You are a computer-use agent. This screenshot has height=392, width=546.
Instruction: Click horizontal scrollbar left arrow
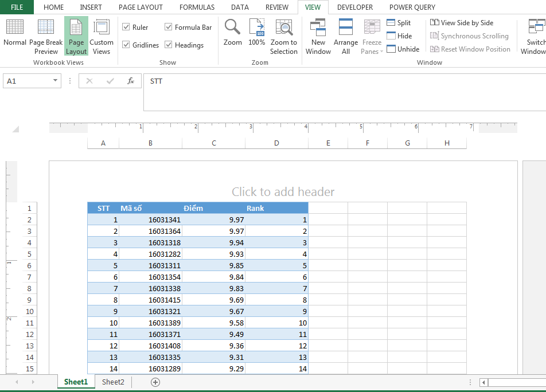pyautogui.click(x=483, y=383)
